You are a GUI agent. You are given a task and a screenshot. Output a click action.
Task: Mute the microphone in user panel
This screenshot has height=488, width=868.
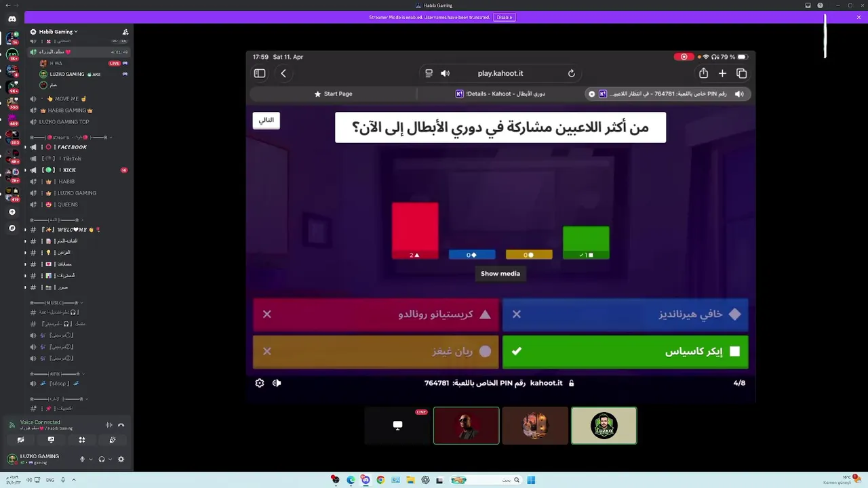83,459
